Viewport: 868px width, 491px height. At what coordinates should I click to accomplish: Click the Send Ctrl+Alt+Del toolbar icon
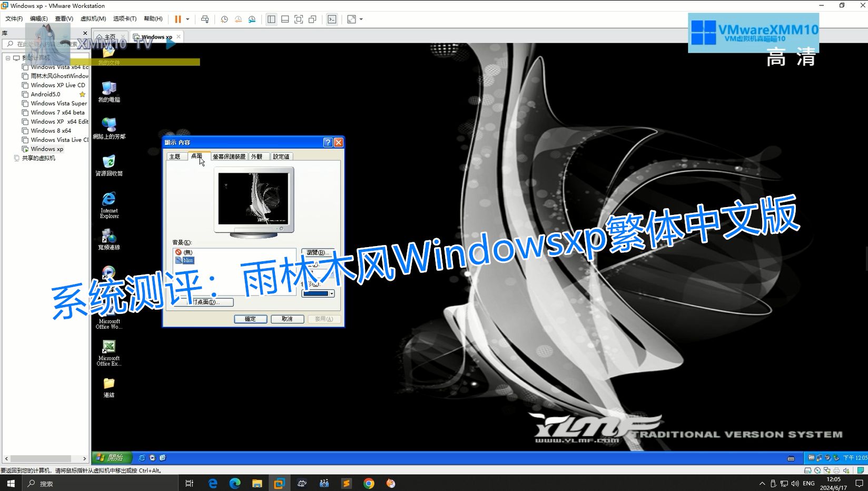coord(205,19)
